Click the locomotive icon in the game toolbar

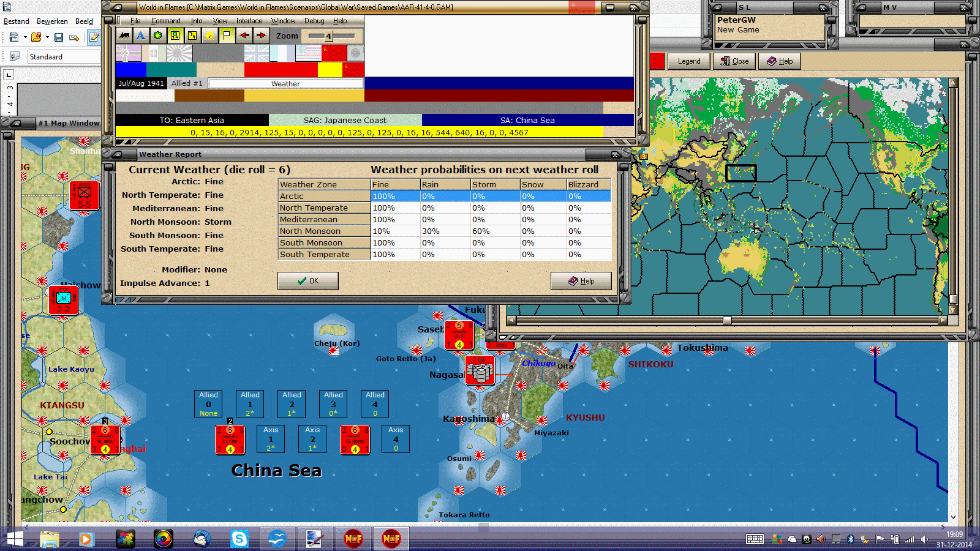124,36
